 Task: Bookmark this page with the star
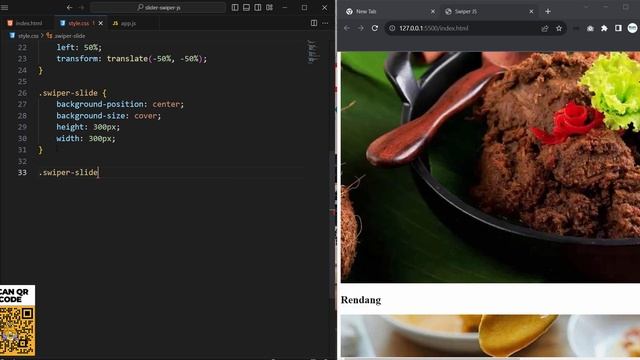tap(559, 28)
